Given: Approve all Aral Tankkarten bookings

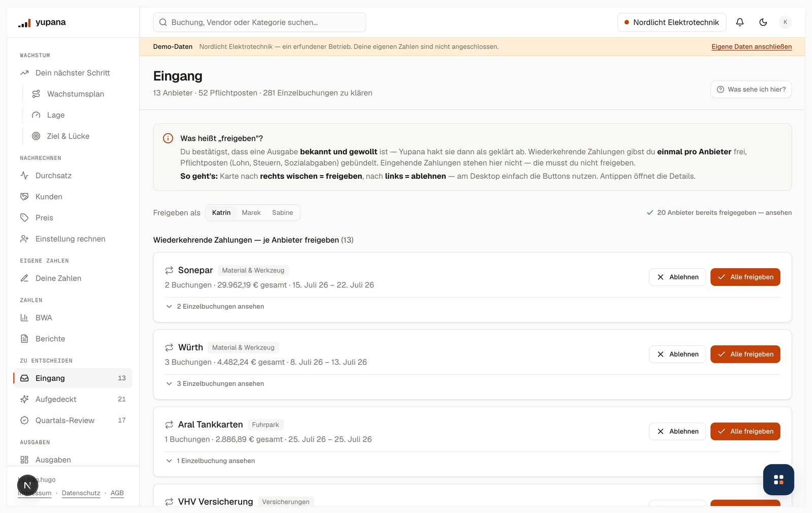Looking at the screenshot, I should pyautogui.click(x=745, y=432).
